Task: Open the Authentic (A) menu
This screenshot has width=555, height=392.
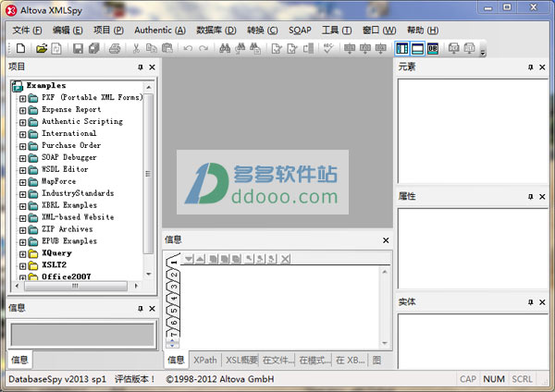Action: (160, 31)
